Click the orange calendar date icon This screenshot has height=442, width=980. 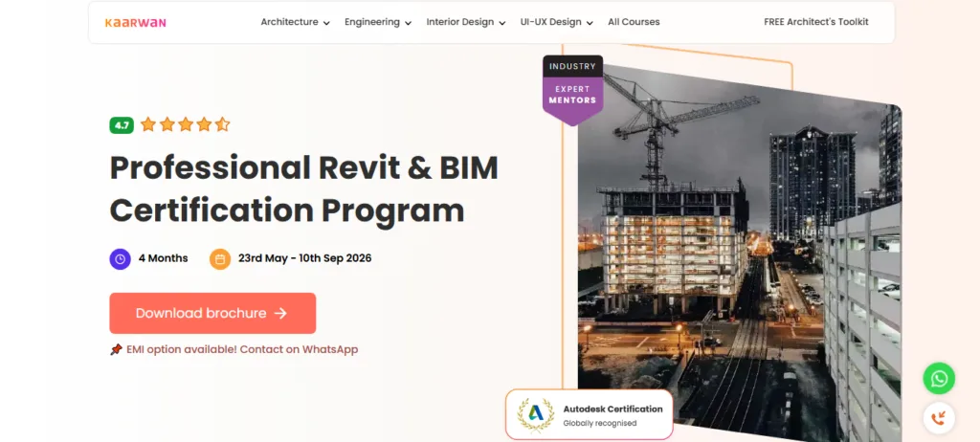point(220,259)
